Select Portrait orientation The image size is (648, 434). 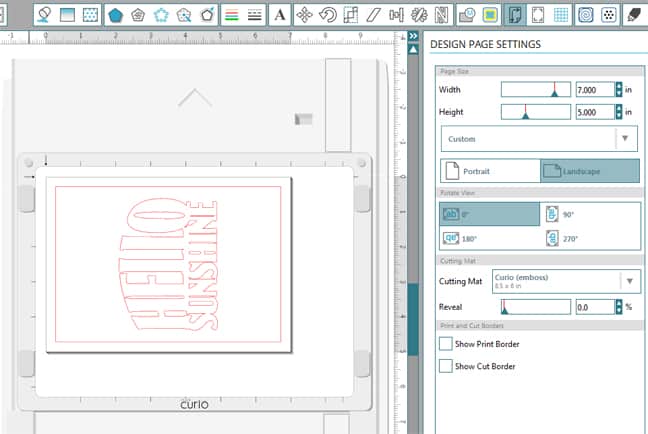(x=490, y=171)
